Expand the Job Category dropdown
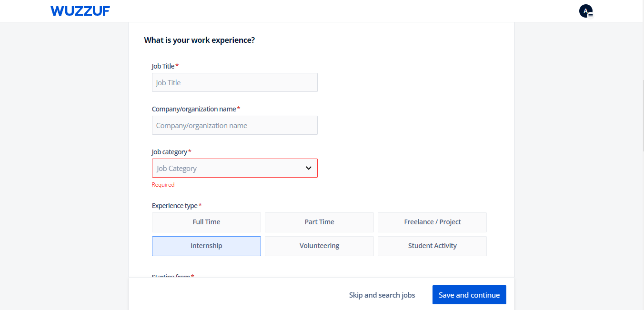 point(229,168)
